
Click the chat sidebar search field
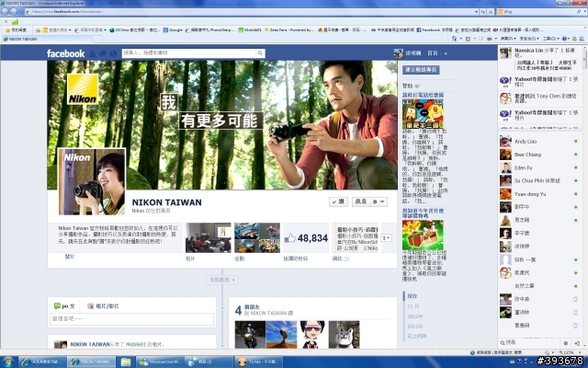pyautogui.click(x=531, y=342)
